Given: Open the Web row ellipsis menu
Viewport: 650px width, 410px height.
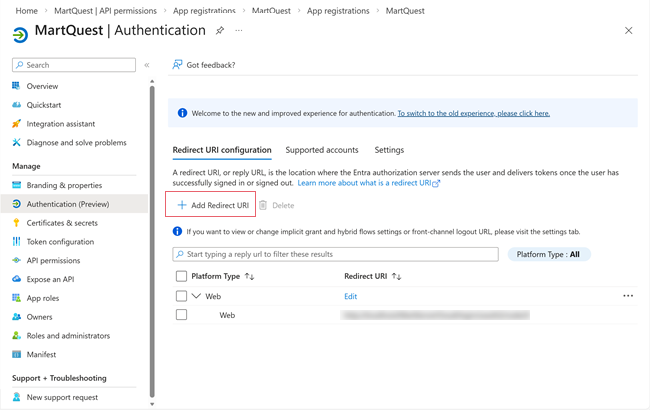Looking at the screenshot, I should pyautogui.click(x=628, y=296).
